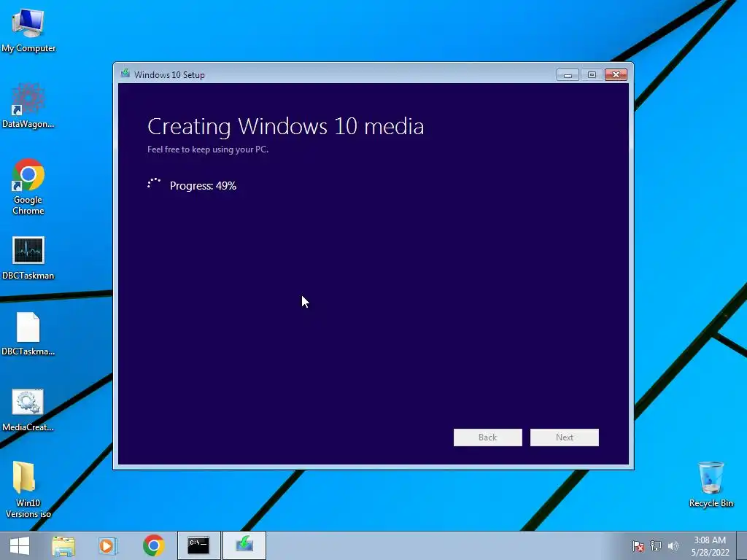Open the Windows Start button
The width and height of the screenshot is (747, 560).
pos(20,545)
